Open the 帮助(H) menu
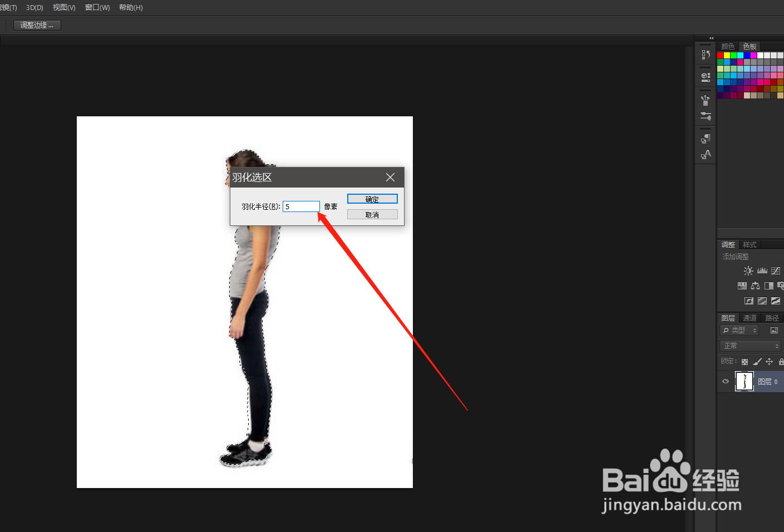Screen dimensions: 784x532 pos(131,8)
